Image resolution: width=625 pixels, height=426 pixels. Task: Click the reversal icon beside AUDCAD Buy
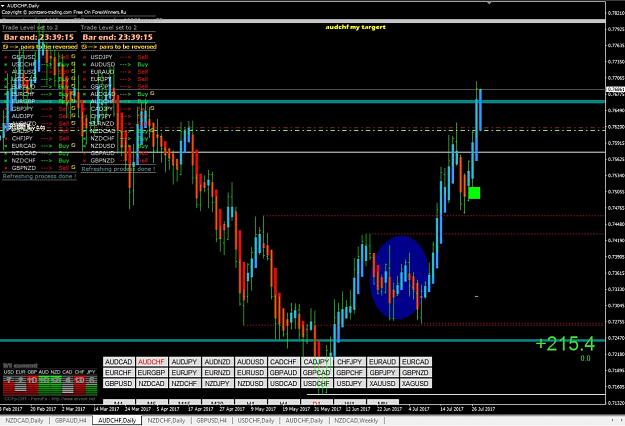pyautogui.click(x=152, y=94)
